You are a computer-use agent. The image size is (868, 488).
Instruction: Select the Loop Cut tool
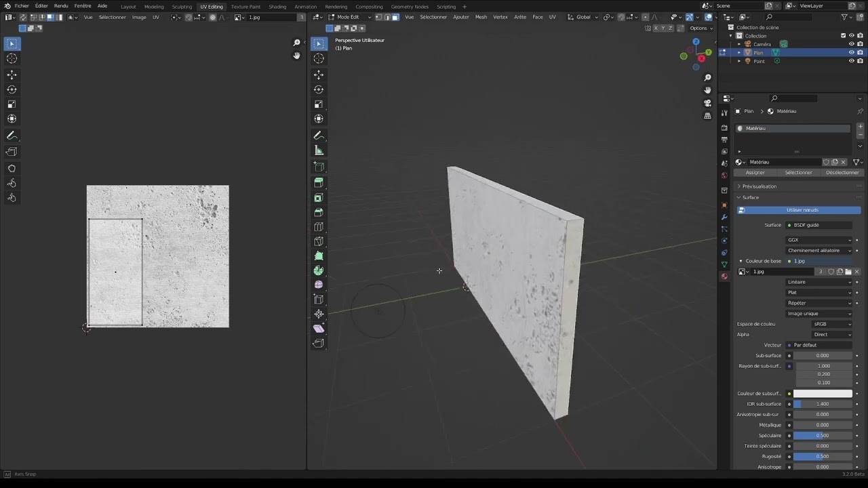(x=319, y=226)
